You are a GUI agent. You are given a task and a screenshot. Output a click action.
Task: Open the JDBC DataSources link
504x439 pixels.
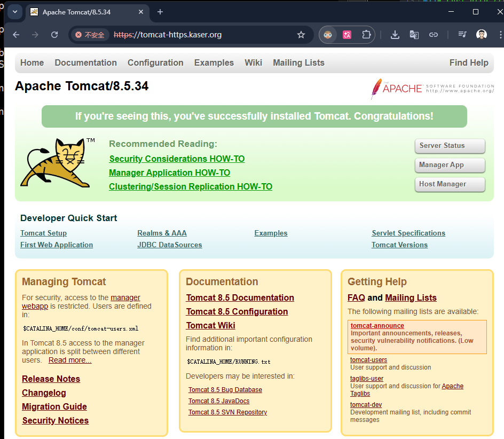tap(170, 245)
